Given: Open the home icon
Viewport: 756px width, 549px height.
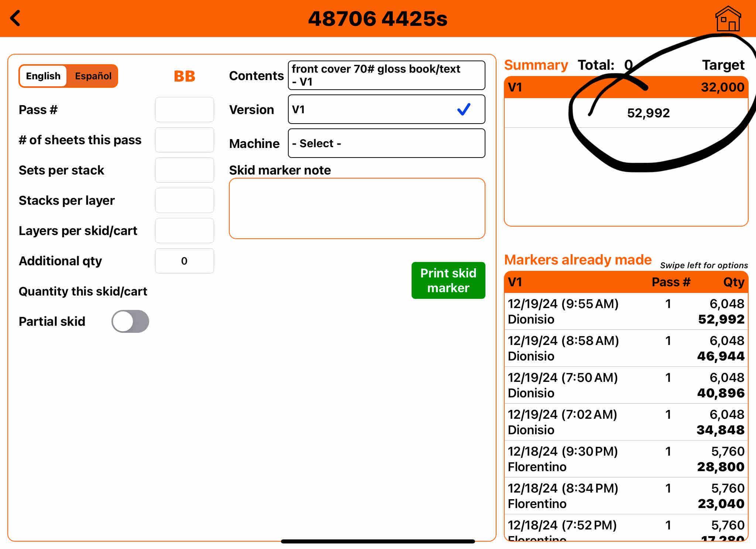Looking at the screenshot, I should coord(728,19).
